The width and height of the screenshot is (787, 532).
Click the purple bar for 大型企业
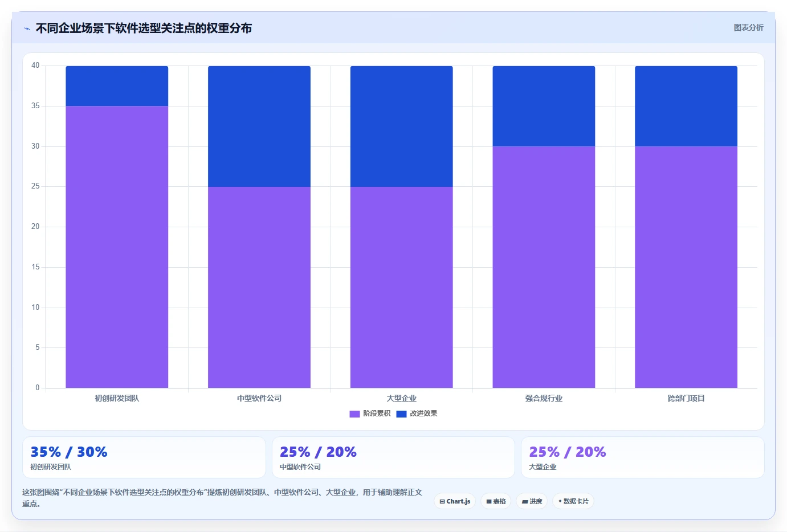(x=402, y=287)
